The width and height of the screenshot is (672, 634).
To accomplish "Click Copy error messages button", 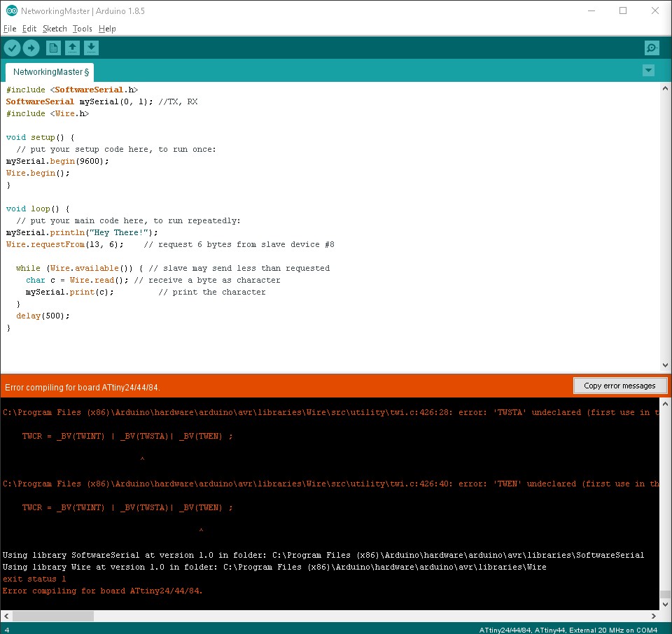I will coord(619,386).
